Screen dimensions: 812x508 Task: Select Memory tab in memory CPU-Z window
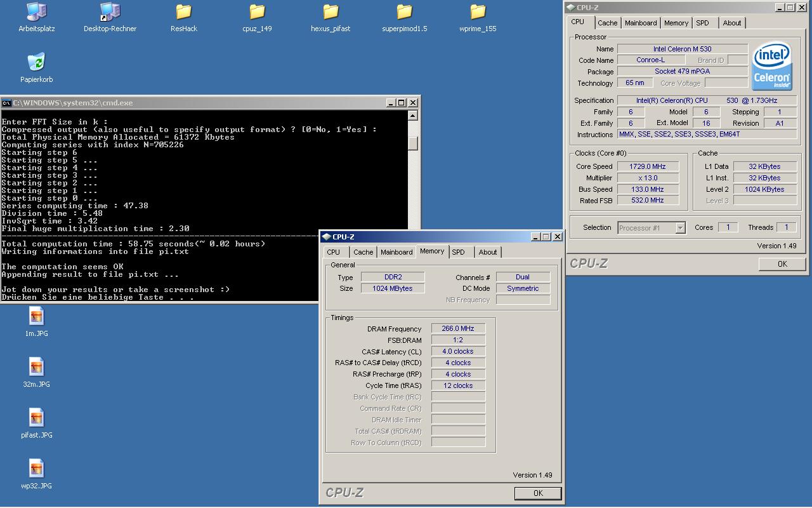(432, 251)
